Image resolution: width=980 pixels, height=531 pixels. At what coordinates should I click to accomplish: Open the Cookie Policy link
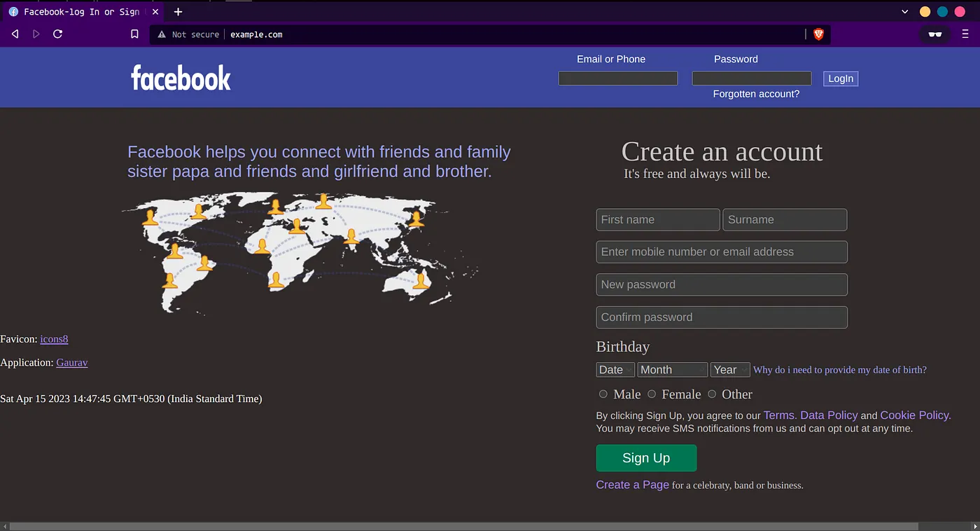coord(916,415)
